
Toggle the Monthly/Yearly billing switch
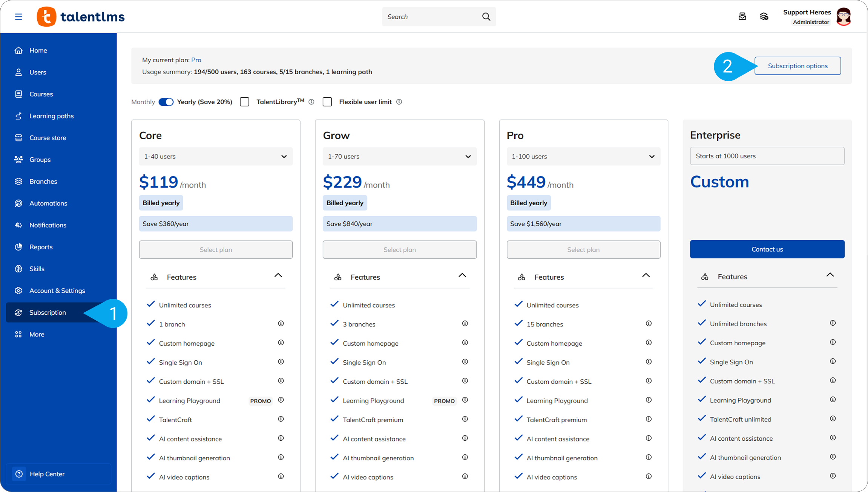pyautogui.click(x=166, y=102)
